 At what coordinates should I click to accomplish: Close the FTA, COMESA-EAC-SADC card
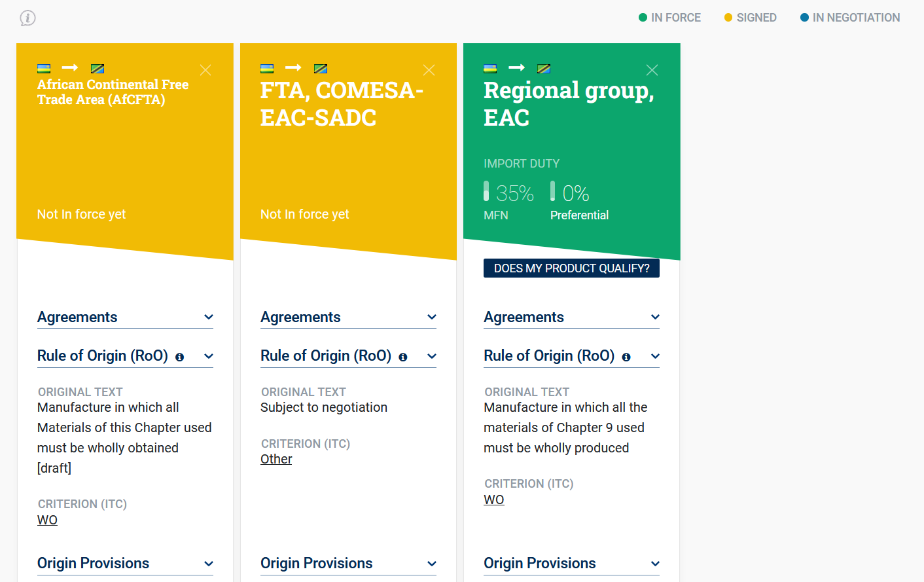(x=429, y=70)
